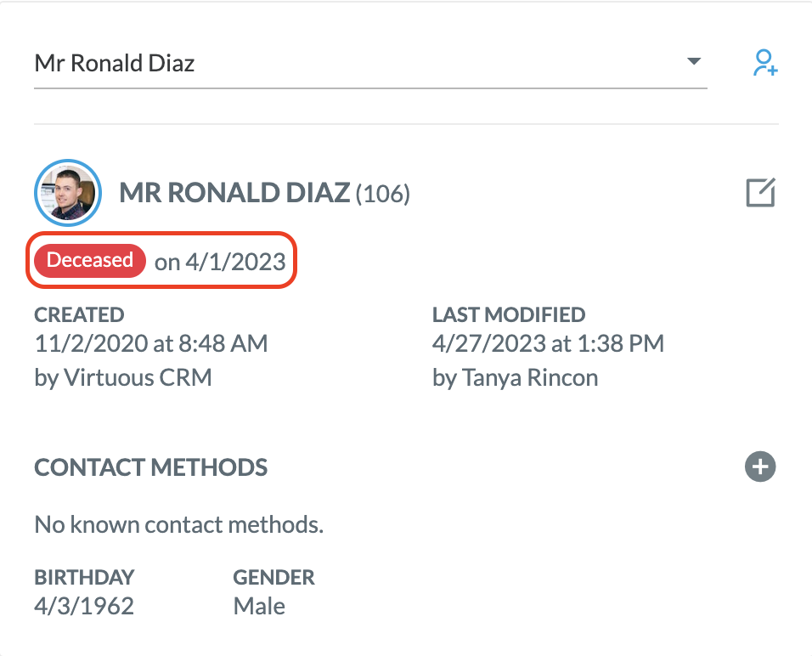Click the No known contact methods text

[178, 524]
